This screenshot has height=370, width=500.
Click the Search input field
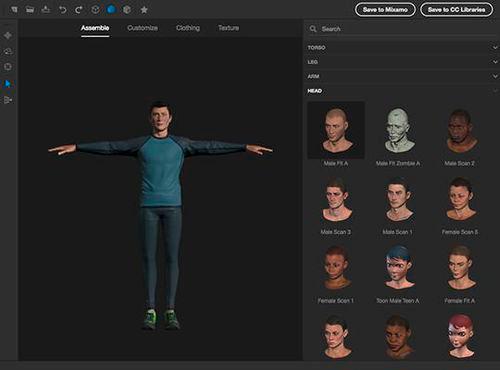click(402, 29)
